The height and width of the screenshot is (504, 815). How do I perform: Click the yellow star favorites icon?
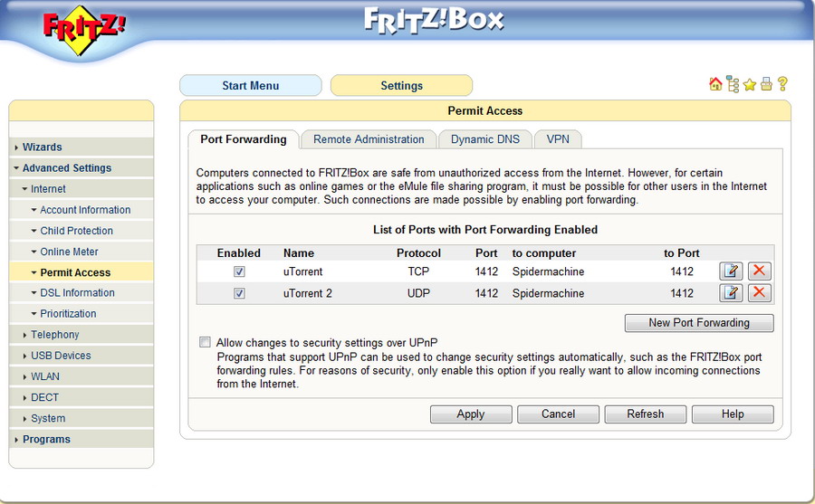[750, 84]
